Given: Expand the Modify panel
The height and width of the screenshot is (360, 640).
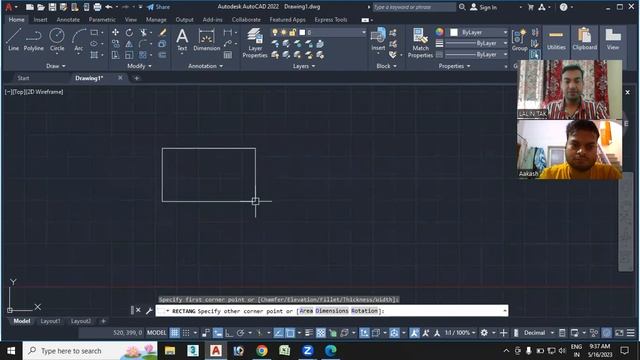Looking at the screenshot, I should (139, 66).
